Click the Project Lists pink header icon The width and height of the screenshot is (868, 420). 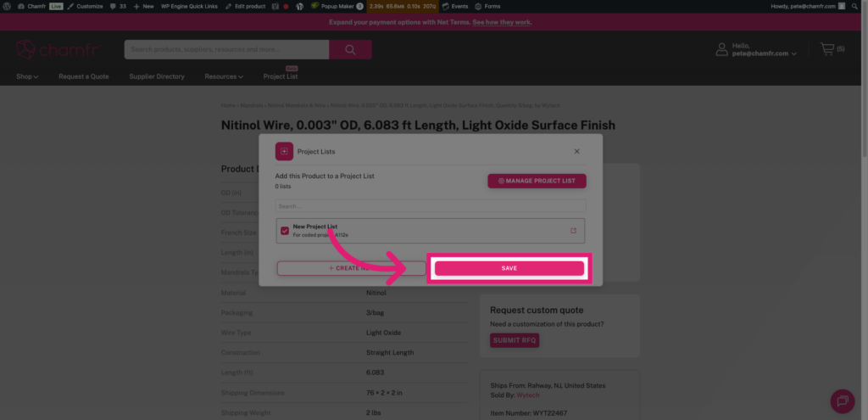click(284, 151)
